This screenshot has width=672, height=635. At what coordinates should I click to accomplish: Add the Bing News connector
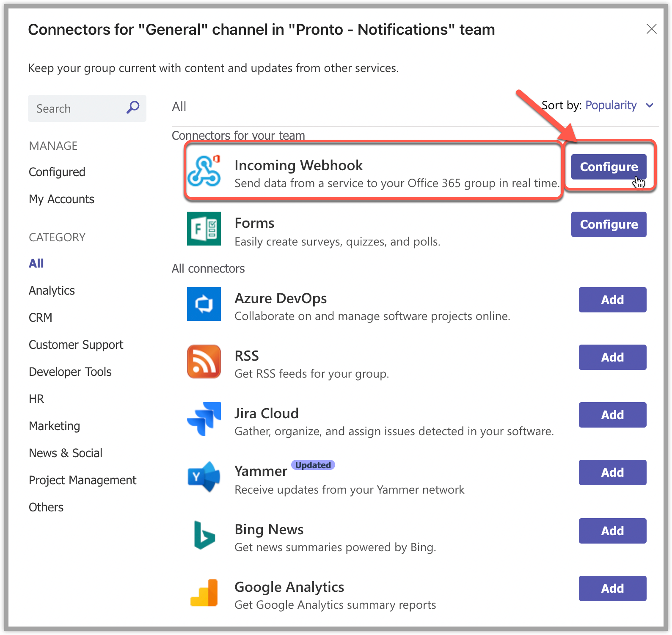click(x=613, y=531)
